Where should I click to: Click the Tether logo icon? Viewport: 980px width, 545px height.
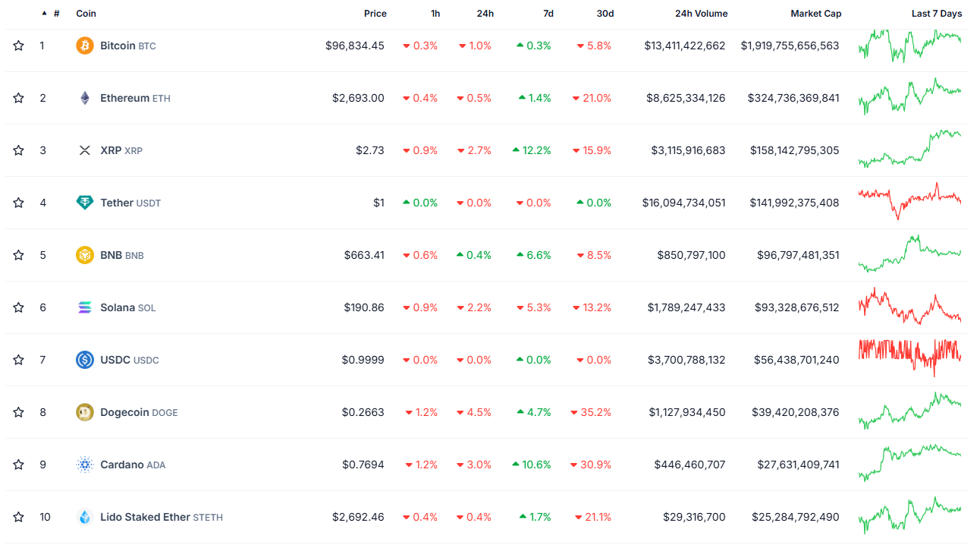pyautogui.click(x=85, y=203)
